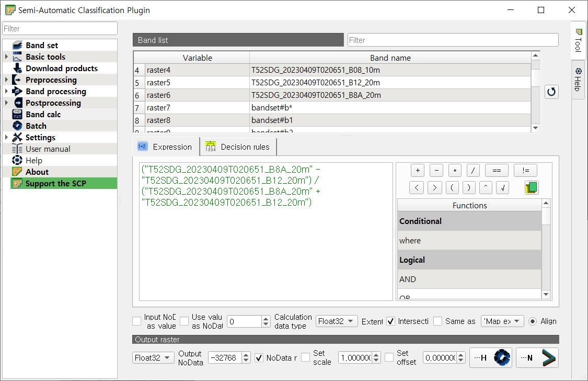Insert minus operator into expression
Viewport: 588px width, 381px height.
click(x=436, y=171)
